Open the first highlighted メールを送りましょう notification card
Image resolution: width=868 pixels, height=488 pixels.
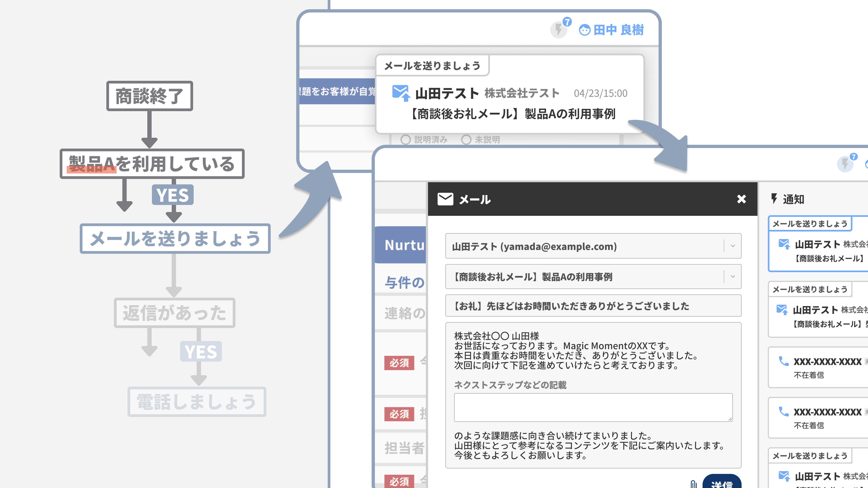pos(818,243)
